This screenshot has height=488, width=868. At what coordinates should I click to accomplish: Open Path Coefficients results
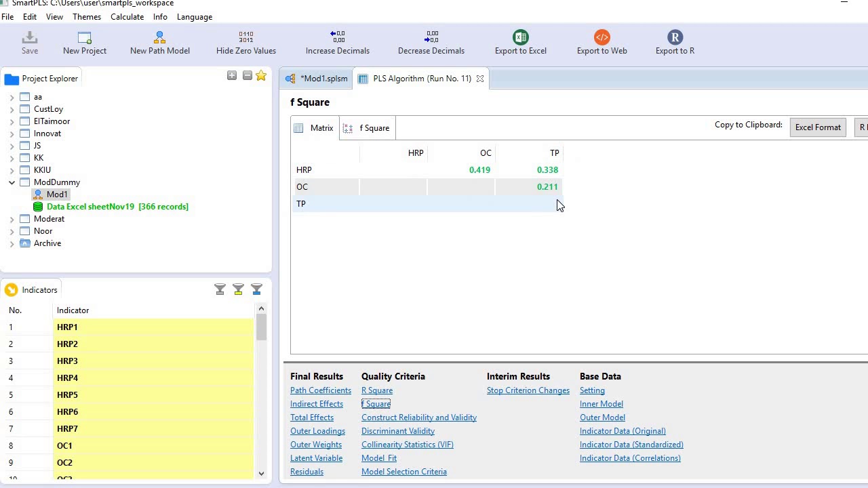(x=321, y=390)
